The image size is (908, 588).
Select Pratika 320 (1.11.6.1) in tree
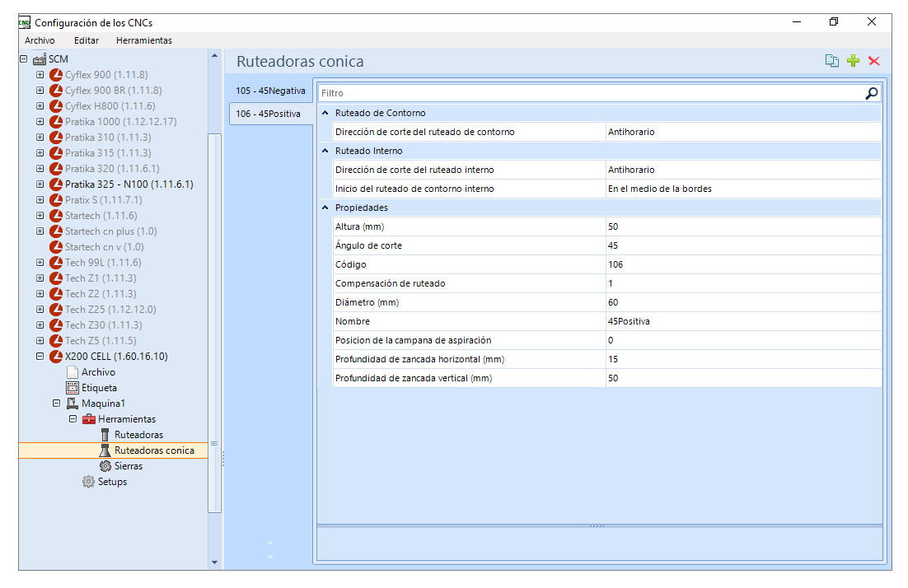pyautogui.click(x=112, y=169)
